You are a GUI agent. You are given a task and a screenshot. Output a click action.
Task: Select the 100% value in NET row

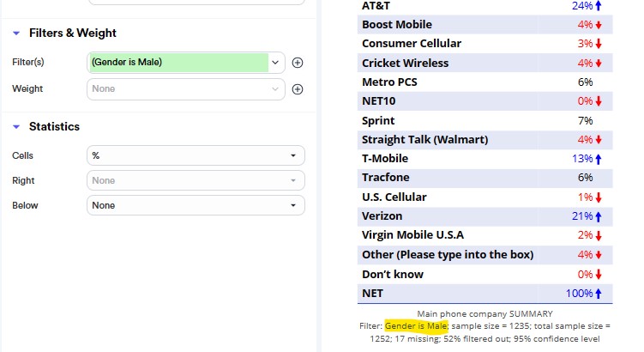[x=579, y=294]
